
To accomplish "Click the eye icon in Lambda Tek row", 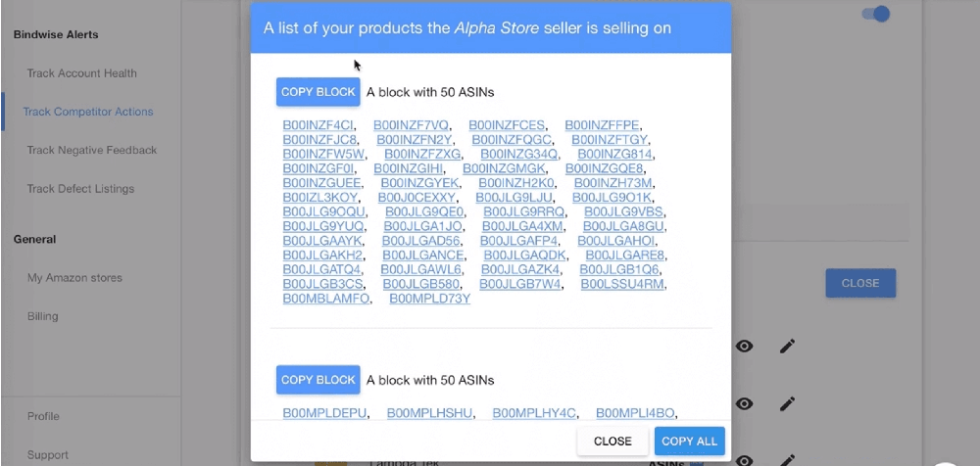I will tap(745, 460).
